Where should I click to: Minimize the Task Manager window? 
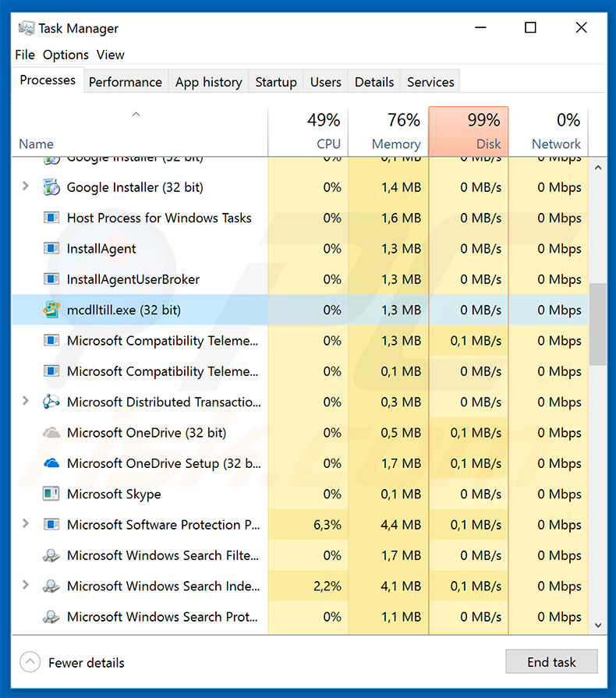(x=480, y=27)
